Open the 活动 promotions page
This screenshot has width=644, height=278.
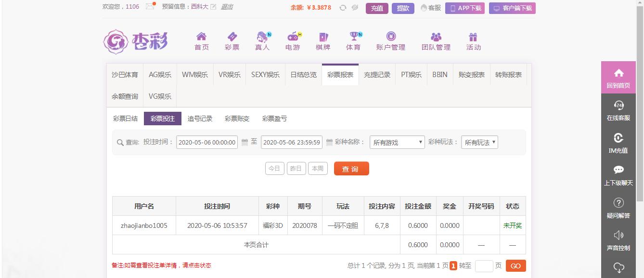pyautogui.click(x=474, y=41)
